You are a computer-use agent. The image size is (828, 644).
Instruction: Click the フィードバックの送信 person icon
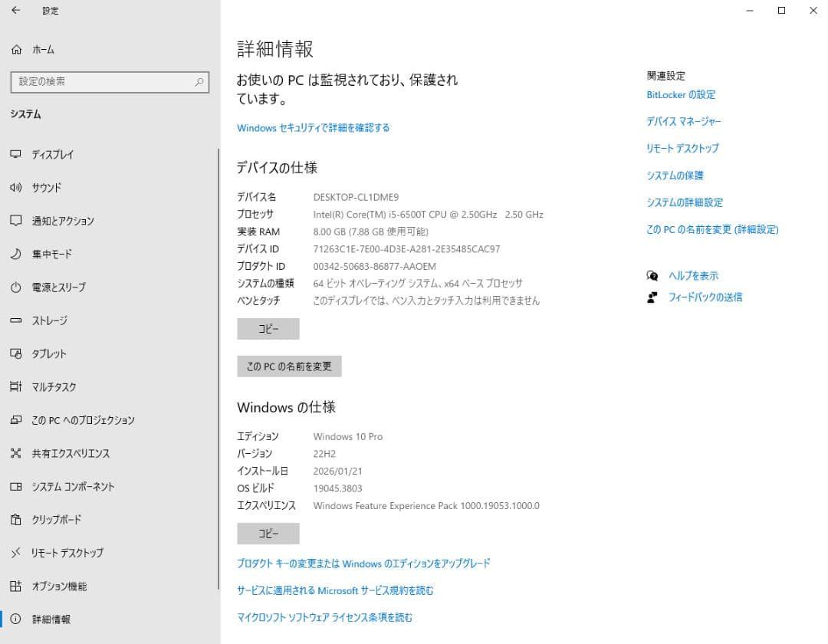(x=652, y=297)
